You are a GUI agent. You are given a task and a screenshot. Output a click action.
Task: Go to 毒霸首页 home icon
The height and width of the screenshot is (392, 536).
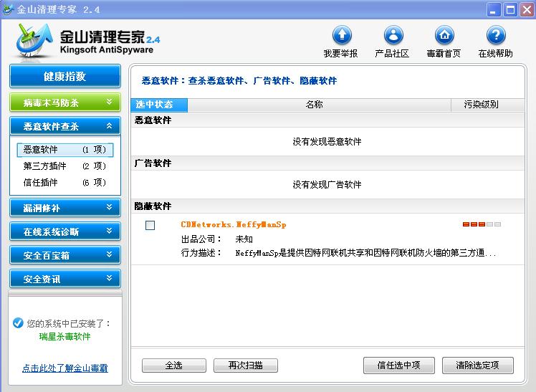[x=444, y=35]
